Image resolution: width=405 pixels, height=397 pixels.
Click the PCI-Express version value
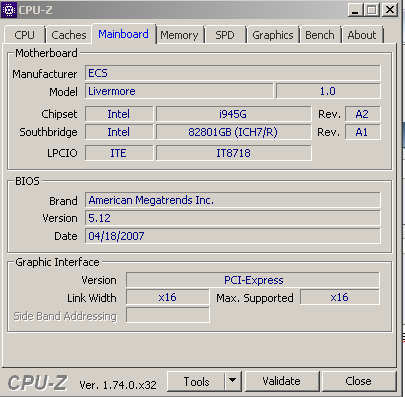pos(253,280)
